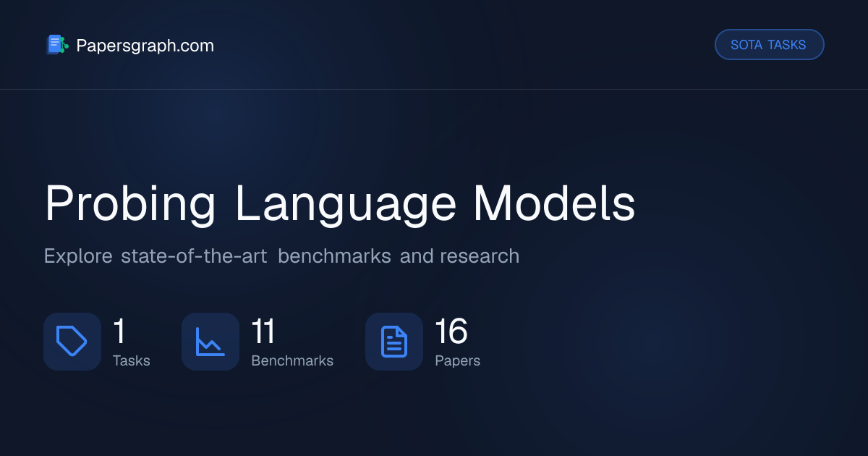The width and height of the screenshot is (868, 456).
Task: Click the Papers label
Action: [x=457, y=360]
